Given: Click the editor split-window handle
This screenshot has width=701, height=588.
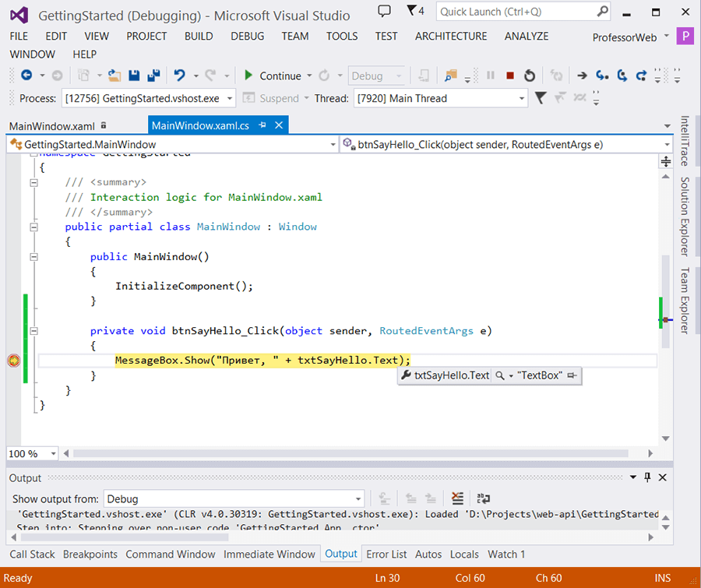Looking at the screenshot, I should click(x=666, y=161).
